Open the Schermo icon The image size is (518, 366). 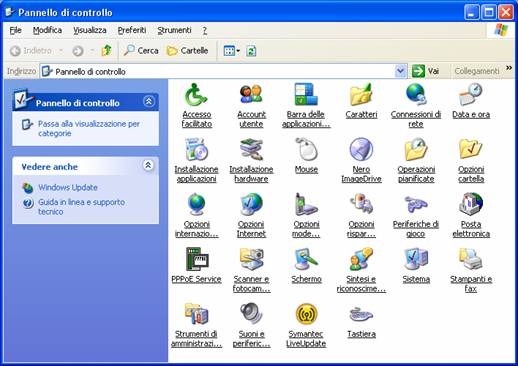[306, 259]
